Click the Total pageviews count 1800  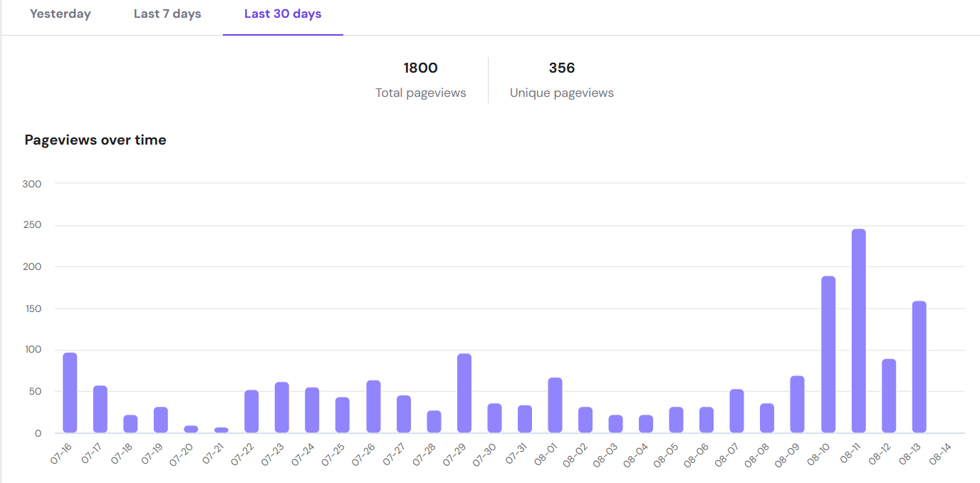[420, 68]
